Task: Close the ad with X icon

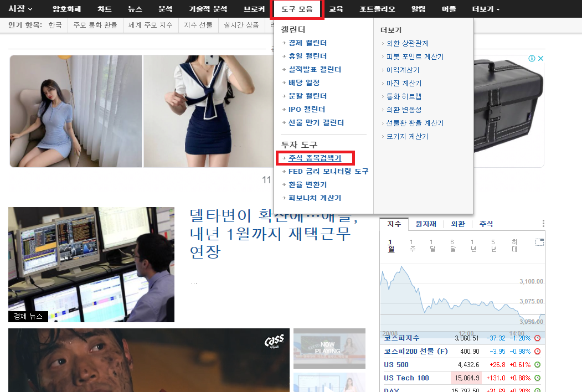Action: 541,58
